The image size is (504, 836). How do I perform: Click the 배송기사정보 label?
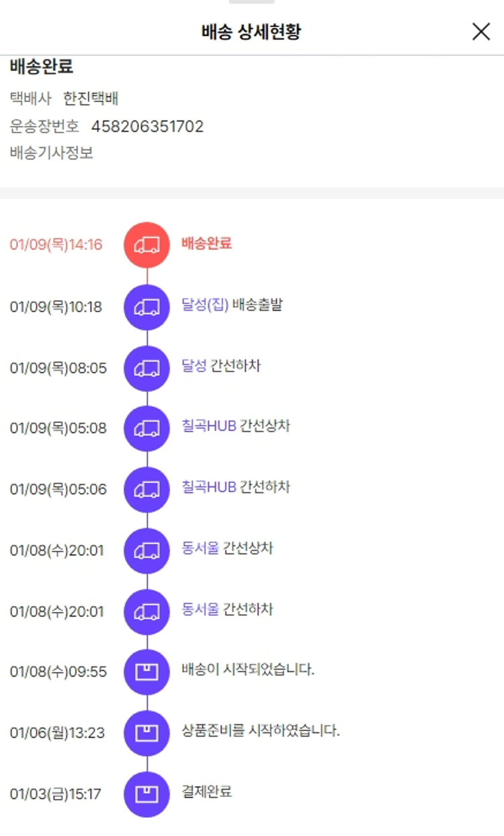click(51, 153)
